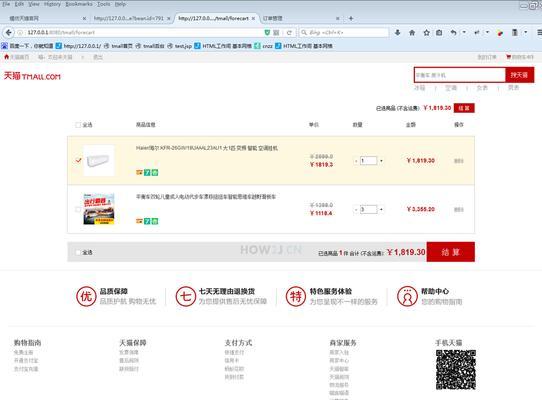The width and height of the screenshot is (542, 400).
Task: Open the balance-car product title link
Action: pyautogui.click(x=206, y=197)
